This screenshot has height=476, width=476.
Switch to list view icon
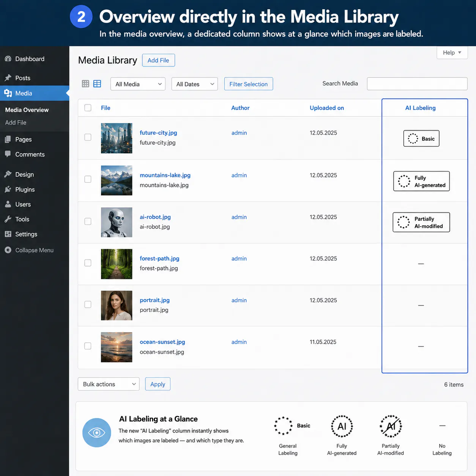(x=97, y=84)
